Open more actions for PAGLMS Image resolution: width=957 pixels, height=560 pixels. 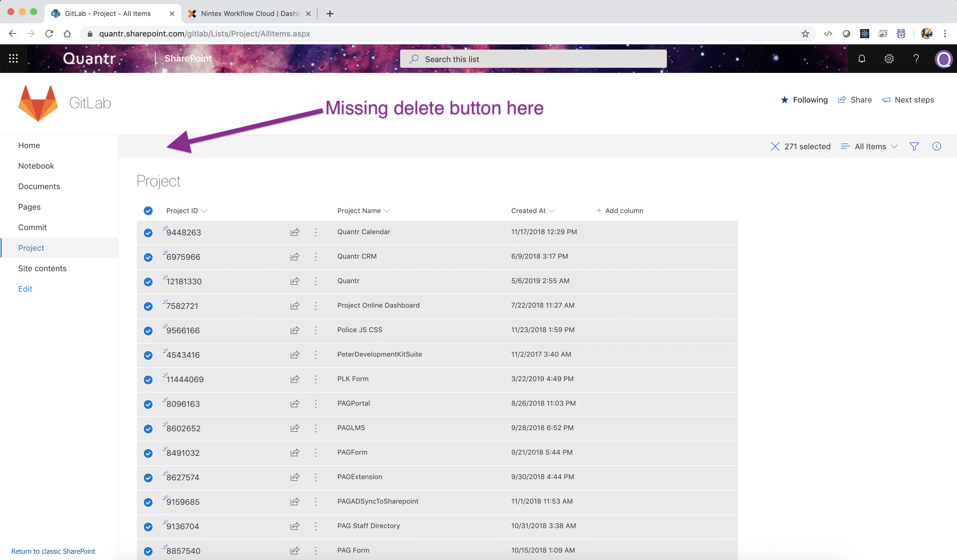point(315,428)
